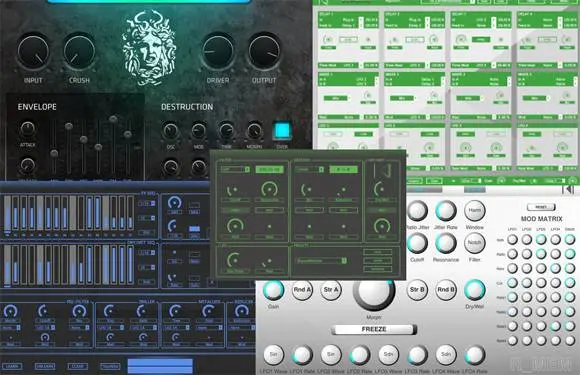This screenshot has height=375, width=580.
Task: Click the LFO2 Rate knob
Action: coord(360,355)
